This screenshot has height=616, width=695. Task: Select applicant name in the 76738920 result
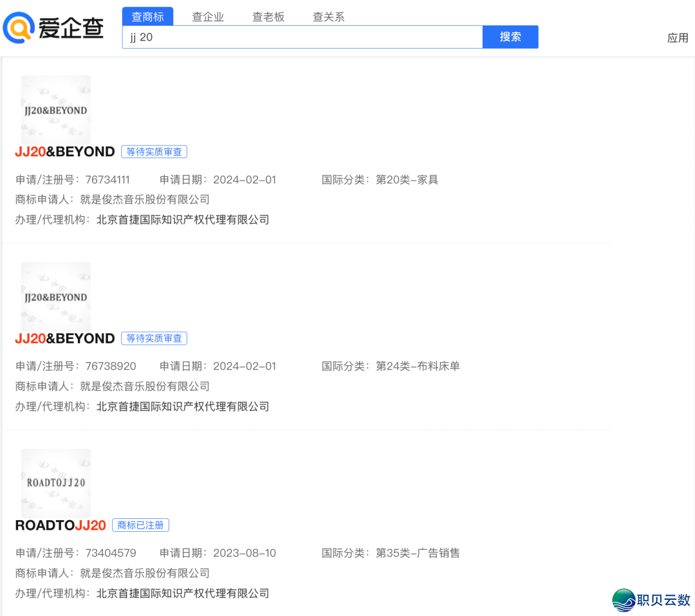click(145, 386)
